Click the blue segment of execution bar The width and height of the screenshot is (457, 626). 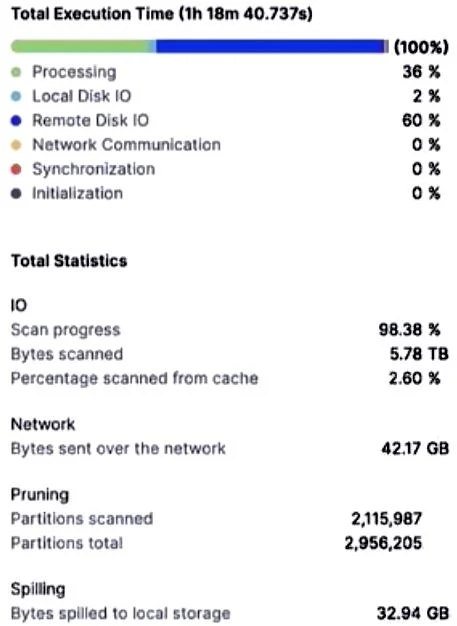(270, 46)
